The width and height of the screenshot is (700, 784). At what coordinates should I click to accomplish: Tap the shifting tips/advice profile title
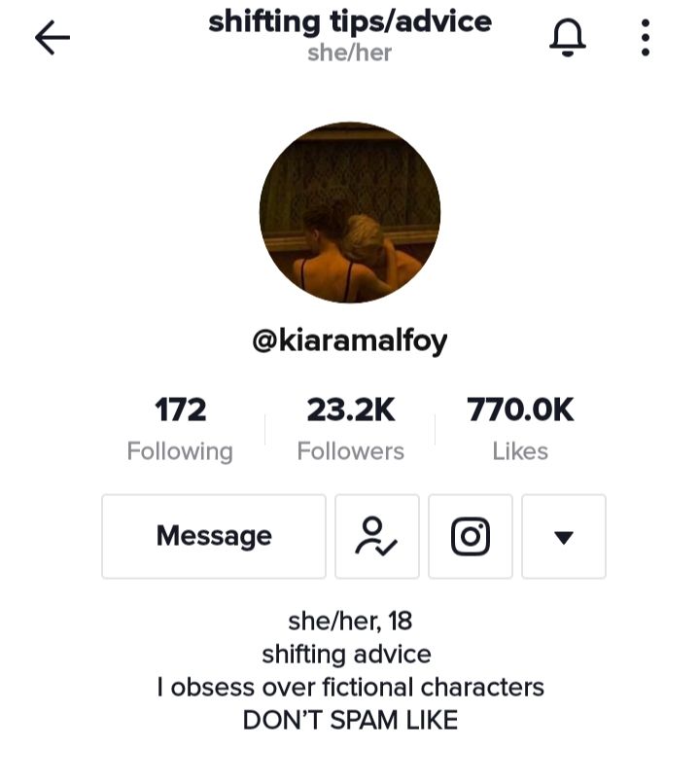tap(350, 22)
